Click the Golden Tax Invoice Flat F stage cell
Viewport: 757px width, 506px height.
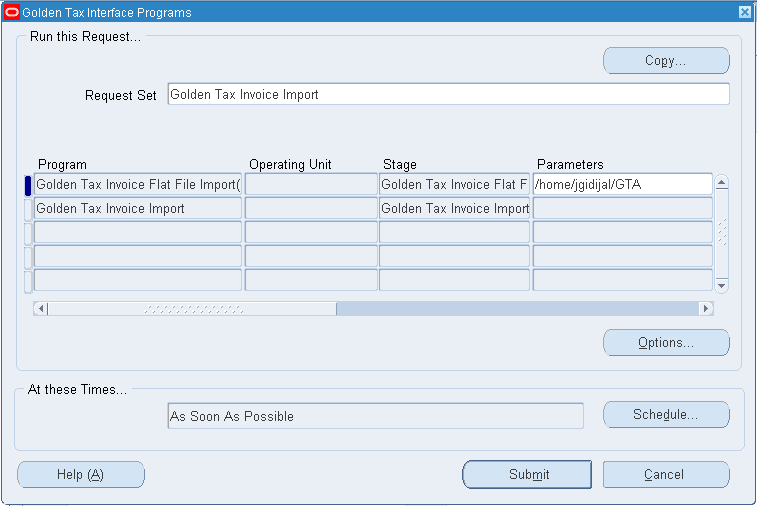pyautogui.click(x=454, y=184)
